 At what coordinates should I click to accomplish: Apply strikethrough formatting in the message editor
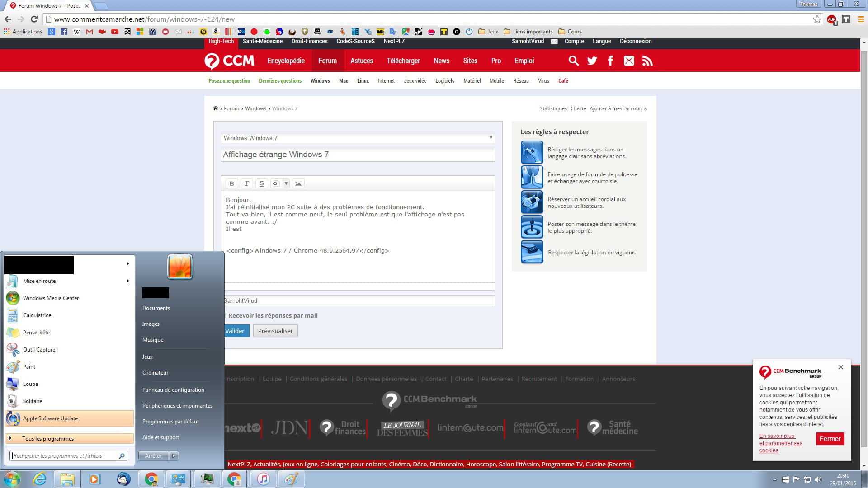(x=261, y=183)
